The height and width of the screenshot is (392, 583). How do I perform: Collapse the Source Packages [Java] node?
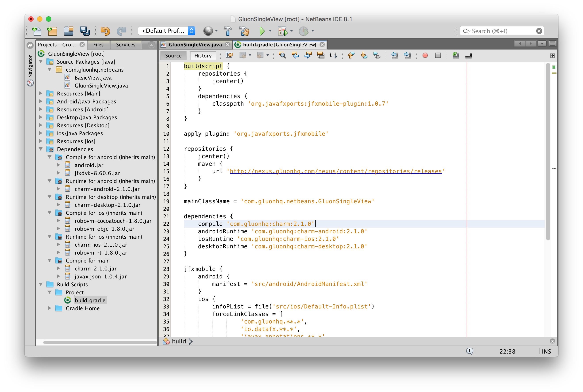tap(41, 61)
